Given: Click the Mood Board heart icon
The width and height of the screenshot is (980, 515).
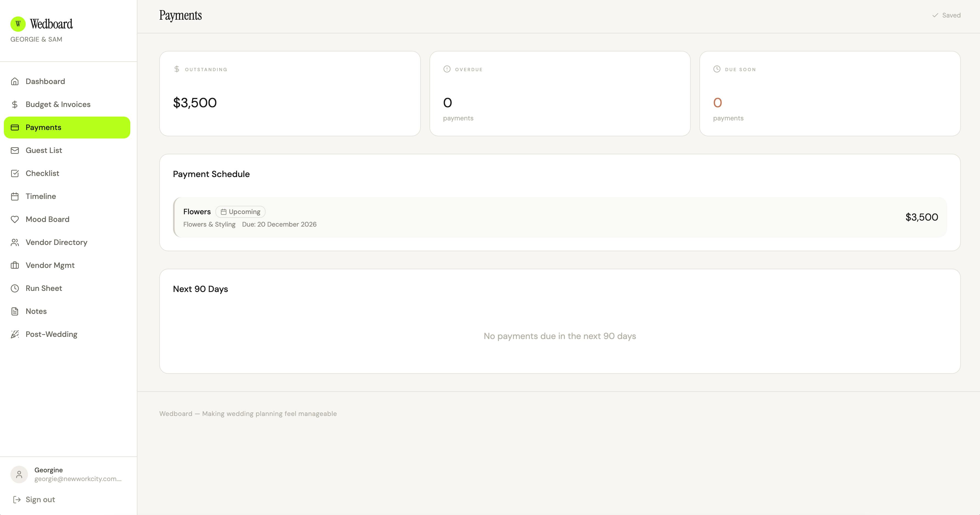Looking at the screenshot, I should (15, 219).
